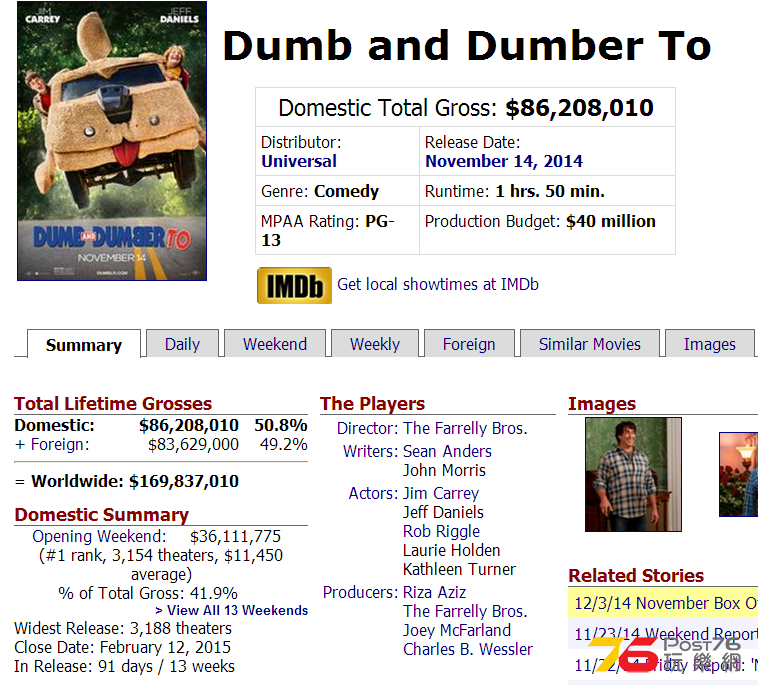This screenshot has height=685, width=758.
Task: Click the Dumb and Dumber To title
Action: (x=466, y=46)
